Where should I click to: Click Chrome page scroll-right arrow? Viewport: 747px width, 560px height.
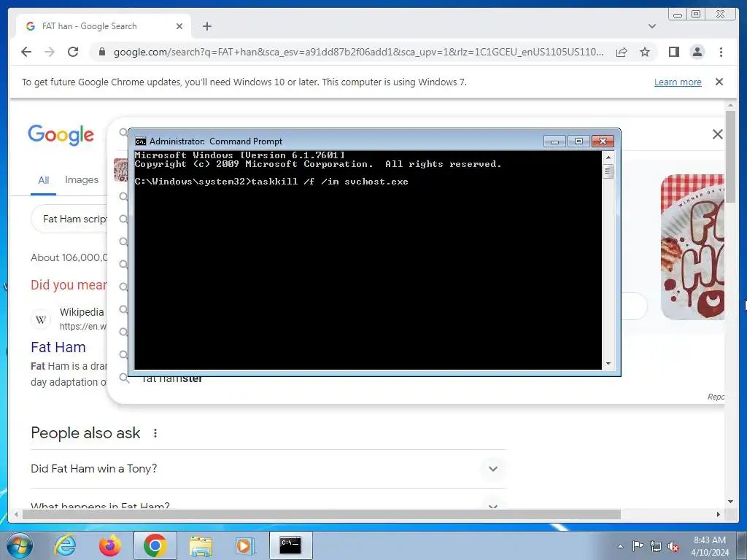[719, 514]
